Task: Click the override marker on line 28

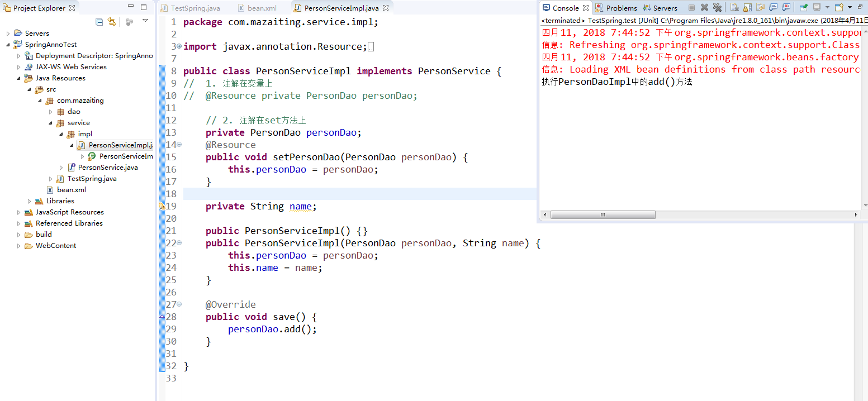Action: pos(162,317)
